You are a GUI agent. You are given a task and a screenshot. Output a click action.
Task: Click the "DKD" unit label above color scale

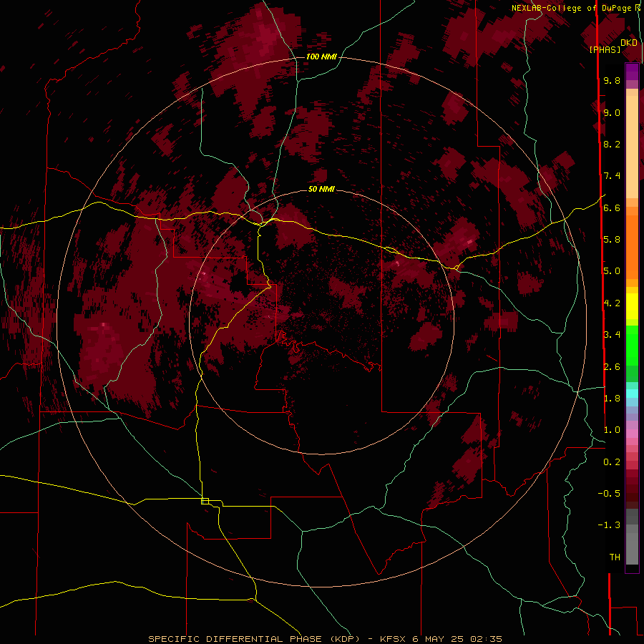coord(629,43)
